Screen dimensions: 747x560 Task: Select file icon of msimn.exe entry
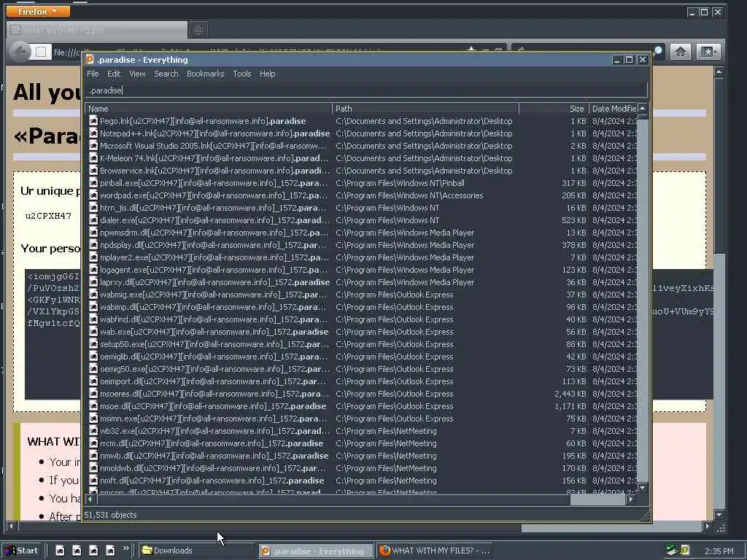pyautogui.click(x=93, y=419)
